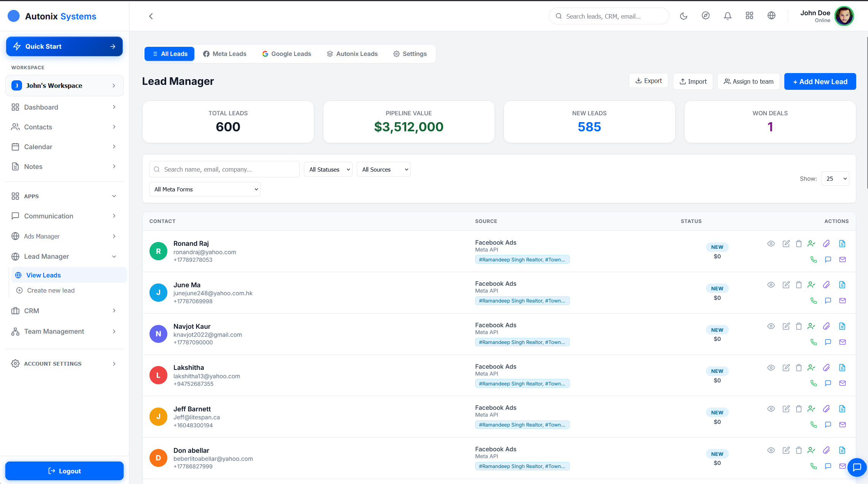The image size is (868, 484).
Task: Switch to the Meta Leads tab
Action: 225,54
